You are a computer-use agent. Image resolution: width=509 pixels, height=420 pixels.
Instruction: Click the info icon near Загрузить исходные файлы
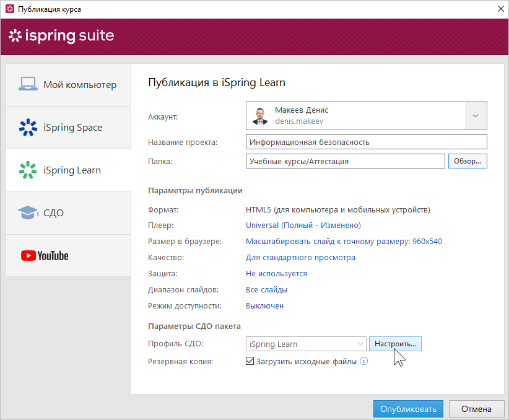364,361
